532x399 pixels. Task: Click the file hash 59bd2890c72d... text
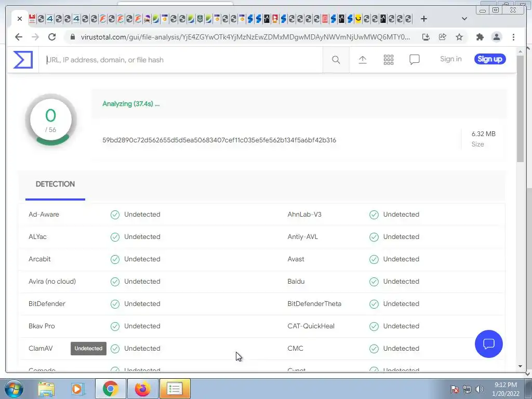pyautogui.click(x=219, y=140)
